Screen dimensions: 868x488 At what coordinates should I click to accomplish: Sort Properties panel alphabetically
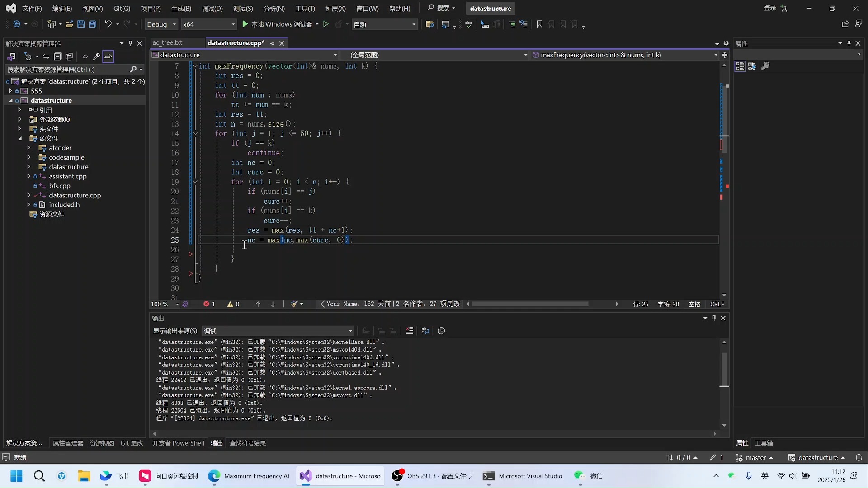(x=752, y=66)
